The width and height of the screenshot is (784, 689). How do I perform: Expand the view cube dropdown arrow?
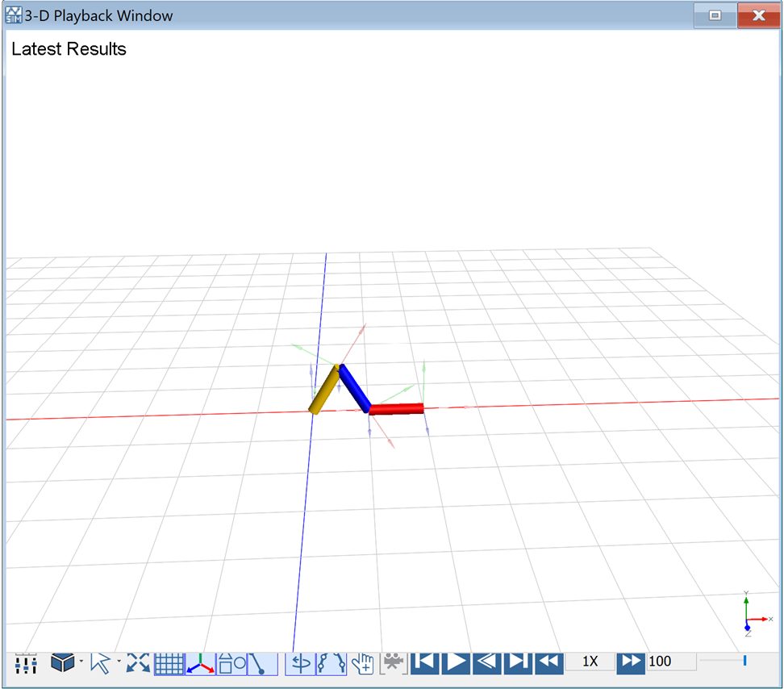(81, 662)
